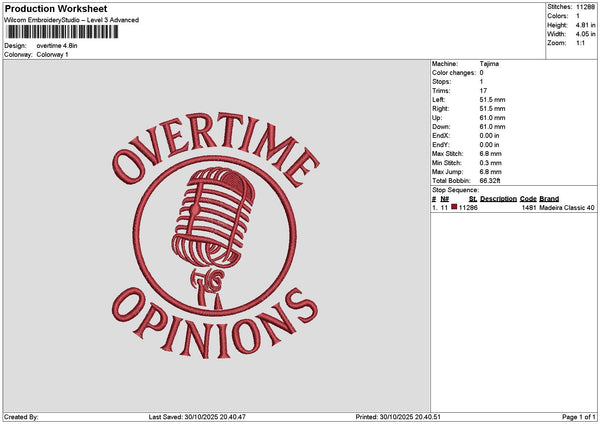Click the red thread color swatch
600x424 pixels.
point(454,207)
